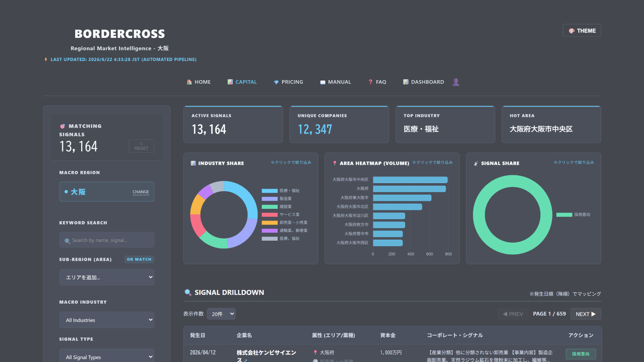644x362 pixels.
Task: Click the green Signal Share donut ring
Action: click(x=480, y=215)
